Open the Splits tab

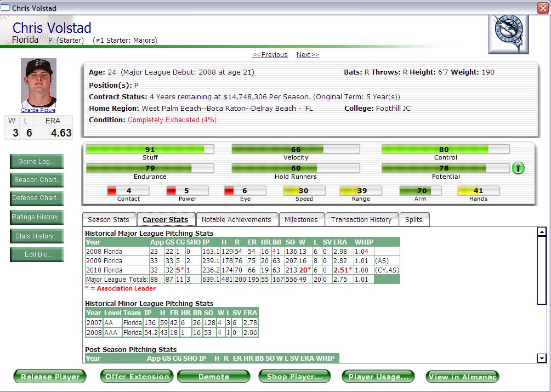pos(414,219)
